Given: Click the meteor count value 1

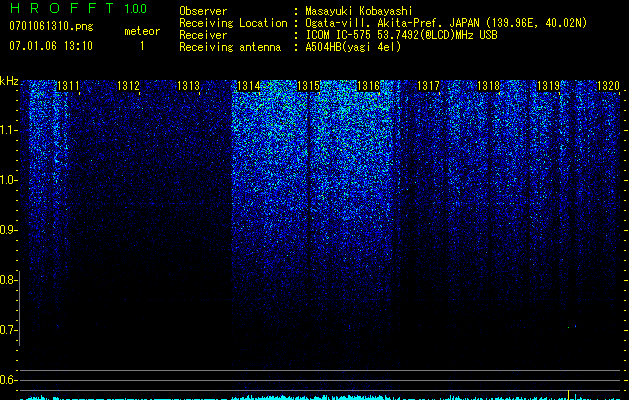Looking at the screenshot, I should click(142, 46).
